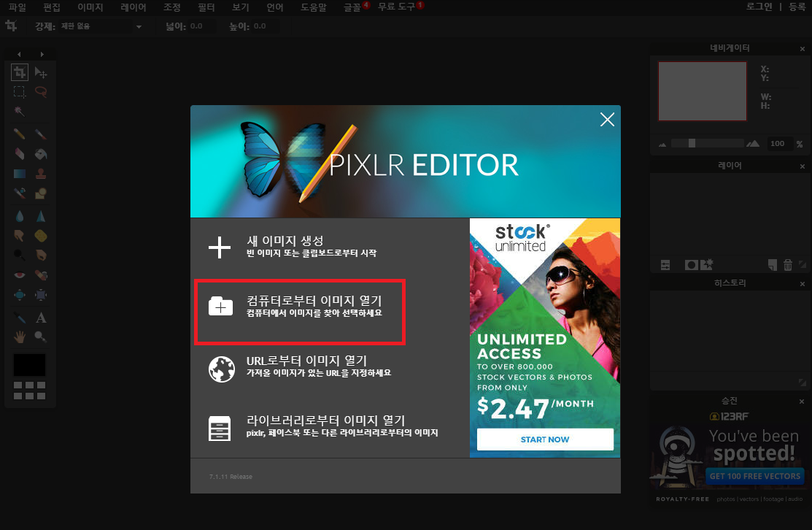Image resolution: width=812 pixels, height=530 pixels.
Task: Open the 글꼴 menu
Action: point(352,7)
